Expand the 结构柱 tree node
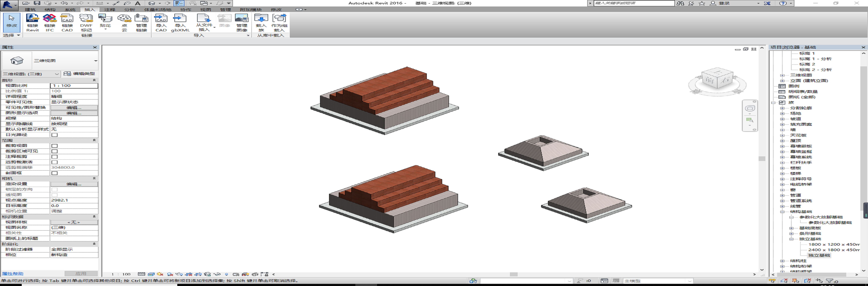Screen dimensions: 868x286 coord(782,261)
